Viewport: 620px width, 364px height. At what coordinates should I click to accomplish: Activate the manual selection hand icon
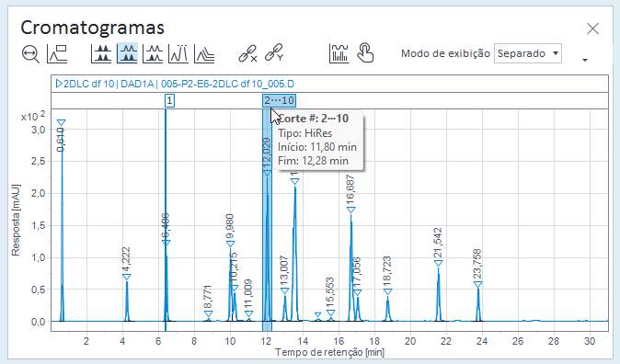365,53
